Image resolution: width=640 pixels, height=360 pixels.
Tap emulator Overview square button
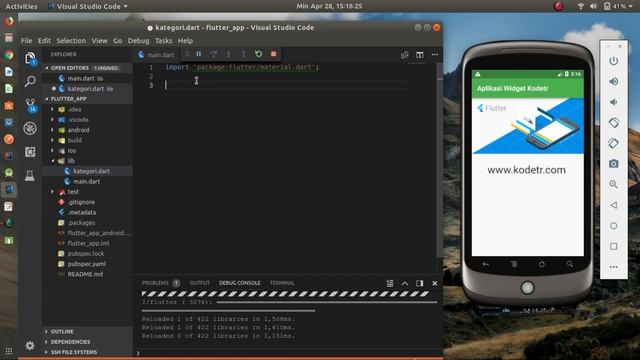point(613,246)
